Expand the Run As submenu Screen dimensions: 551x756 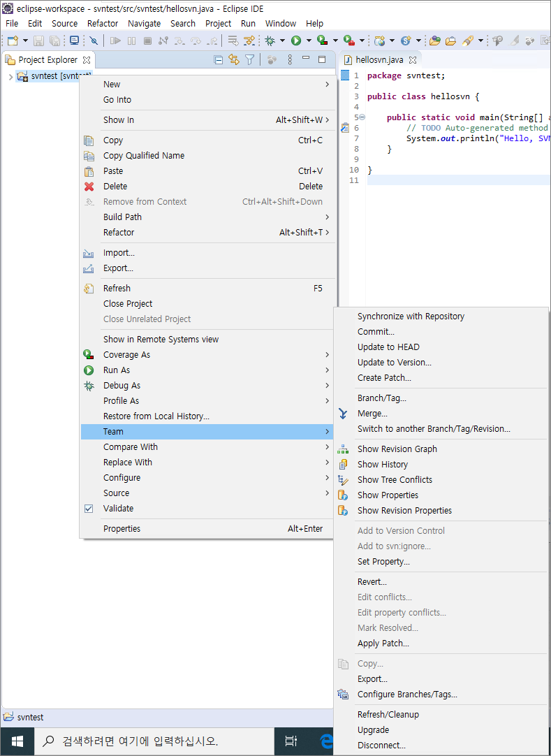(x=208, y=370)
